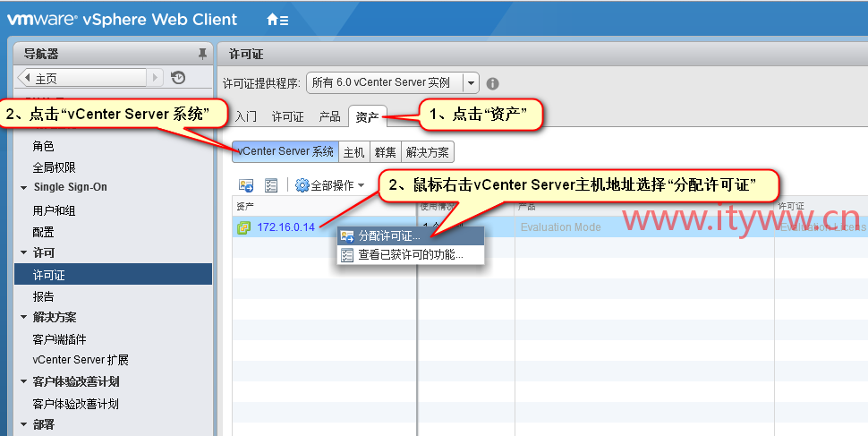Select the vCenter Server 系统 button

(x=285, y=152)
